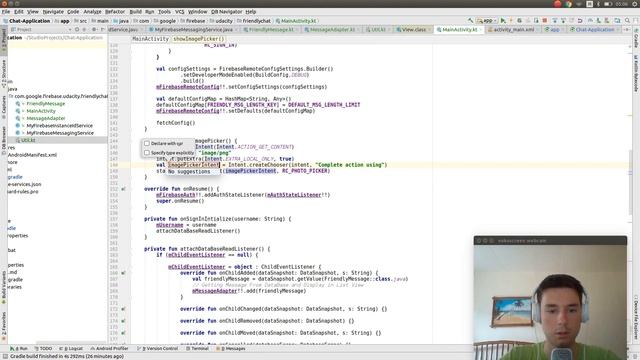The height and width of the screenshot is (360, 640).
Task: Select MainActivity in project tree
Action: [41, 111]
